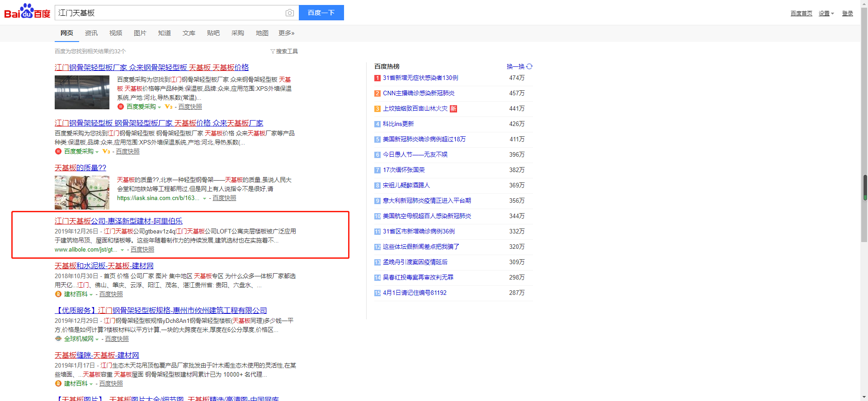Screen dimensions: 868x401
Task: Expand dropdown after 全球机械网
Action: tap(97, 340)
